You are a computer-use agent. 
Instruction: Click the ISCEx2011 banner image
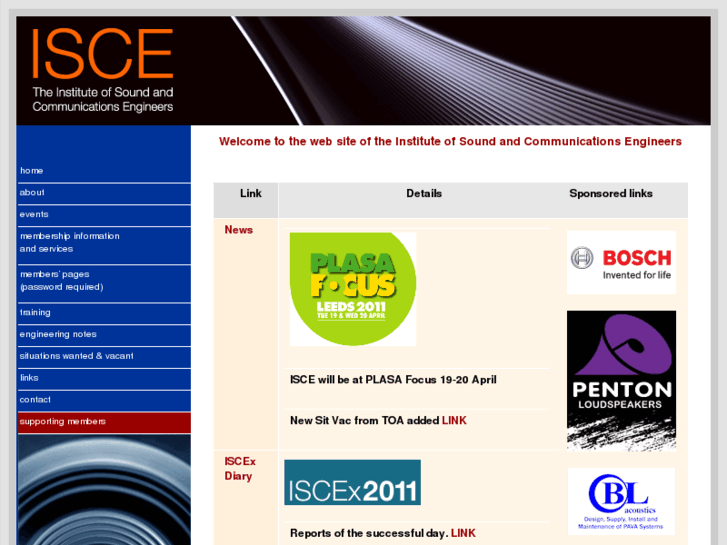pyautogui.click(x=352, y=482)
